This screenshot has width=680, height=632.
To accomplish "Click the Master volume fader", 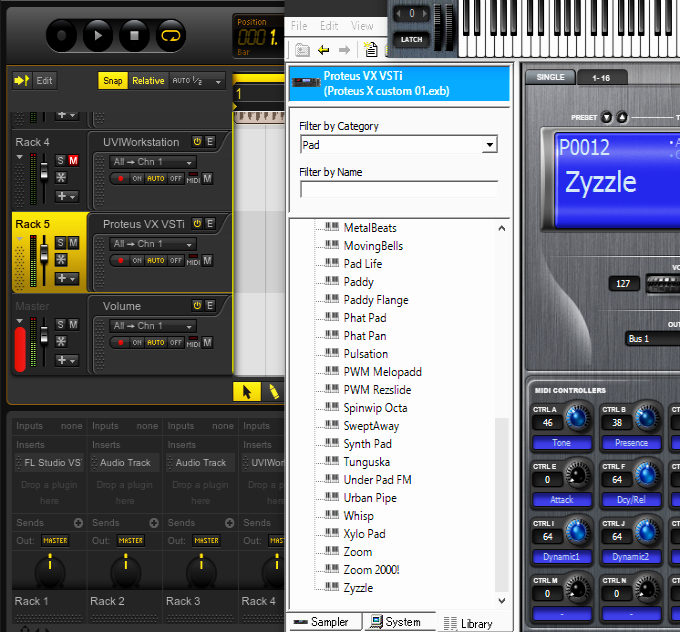I will [x=44, y=335].
